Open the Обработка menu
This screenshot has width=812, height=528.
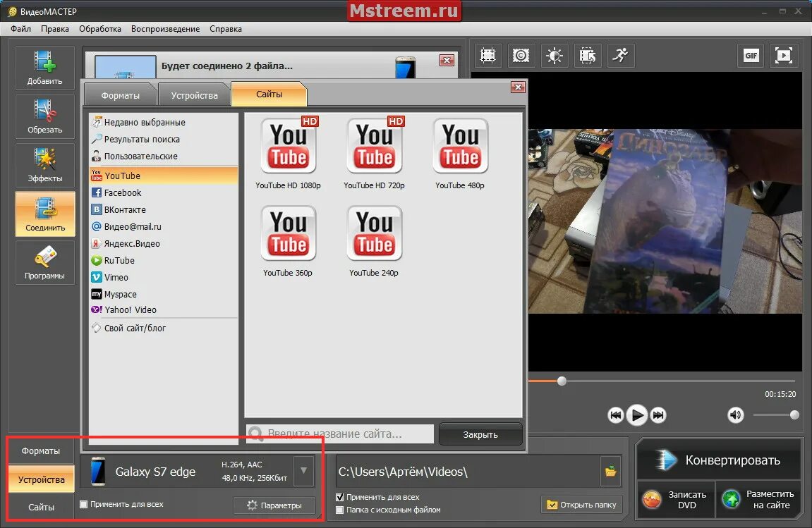click(x=100, y=29)
